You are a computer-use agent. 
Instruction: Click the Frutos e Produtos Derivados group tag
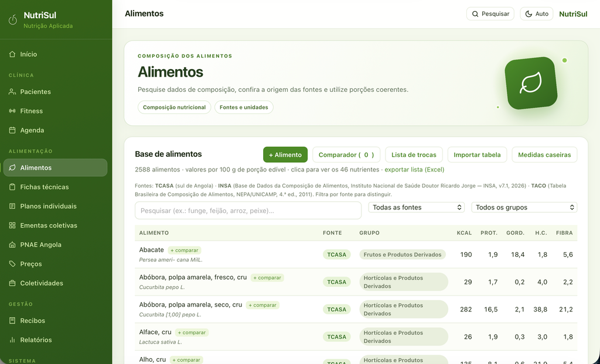point(403,255)
